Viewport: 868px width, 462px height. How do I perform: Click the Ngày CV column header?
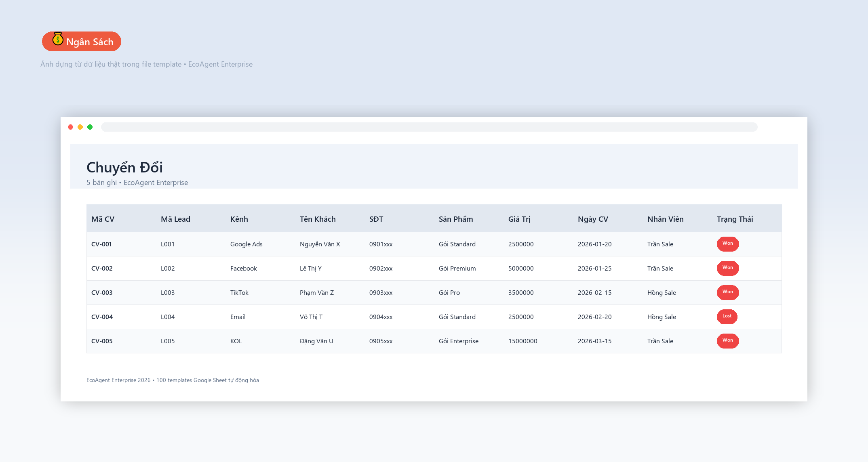click(x=593, y=219)
